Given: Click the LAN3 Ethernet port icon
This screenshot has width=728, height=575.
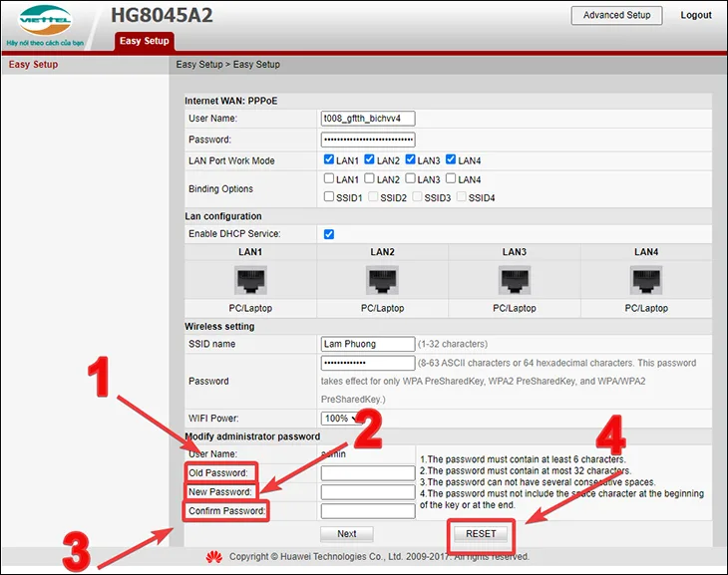Looking at the screenshot, I should pyautogui.click(x=515, y=280).
